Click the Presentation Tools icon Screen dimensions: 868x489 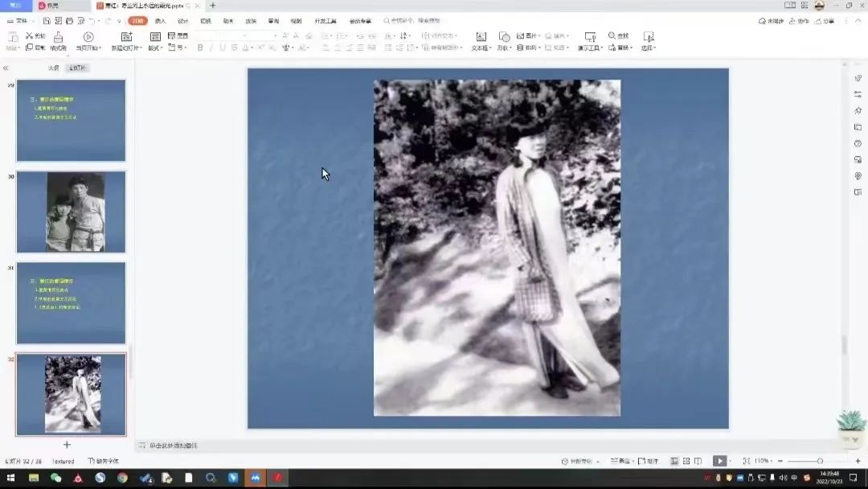pyautogui.click(x=590, y=37)
